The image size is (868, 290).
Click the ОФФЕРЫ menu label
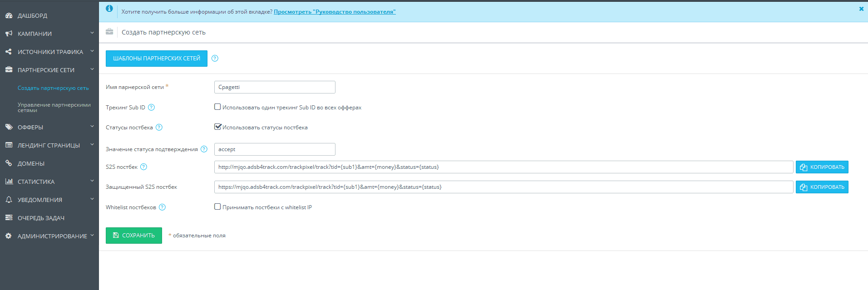(x=30, y=127)
